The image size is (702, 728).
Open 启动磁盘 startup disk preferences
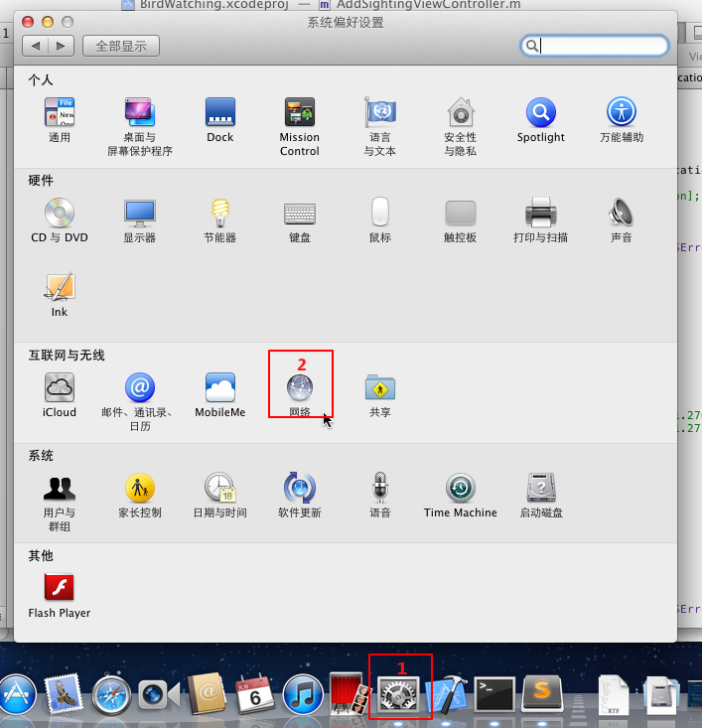541,495
